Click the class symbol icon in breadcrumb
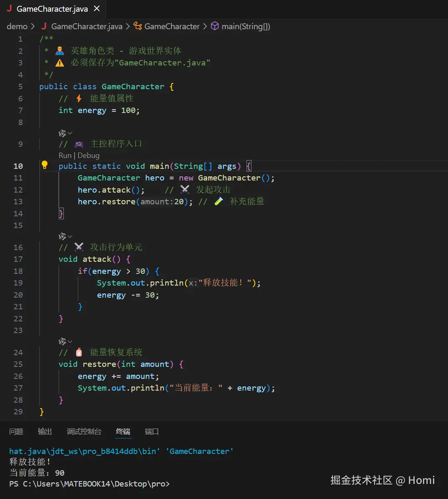The width and height of the screenshot is (448, 499). (138, 26)
